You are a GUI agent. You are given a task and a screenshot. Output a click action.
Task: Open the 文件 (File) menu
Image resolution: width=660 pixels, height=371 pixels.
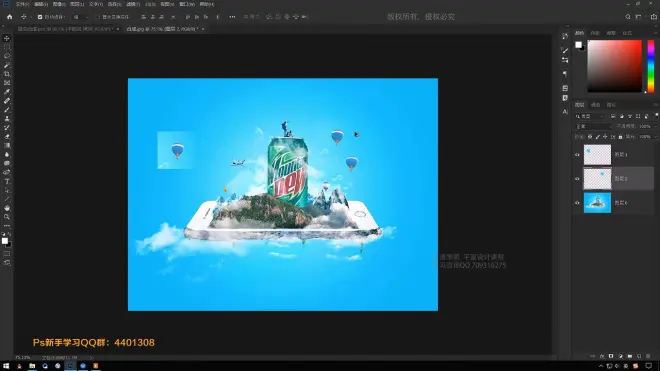coord(22,4)
